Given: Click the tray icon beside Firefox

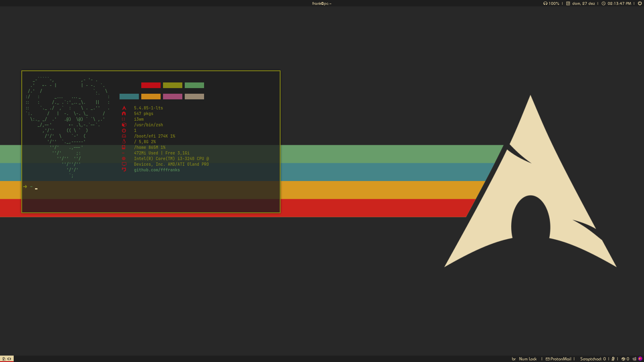Looking at the screenshot, I should [634, 359].
